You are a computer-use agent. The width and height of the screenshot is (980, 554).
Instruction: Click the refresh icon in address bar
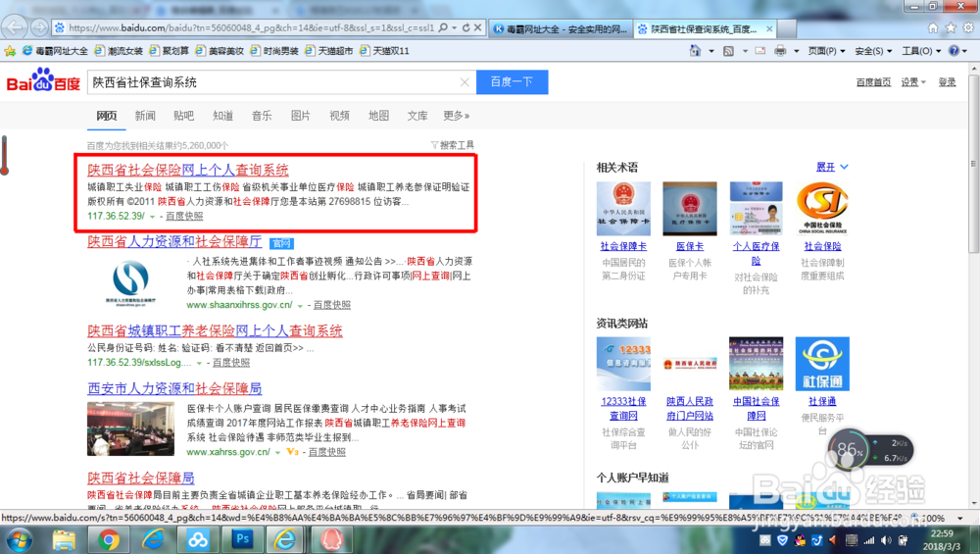coord(465,28)
